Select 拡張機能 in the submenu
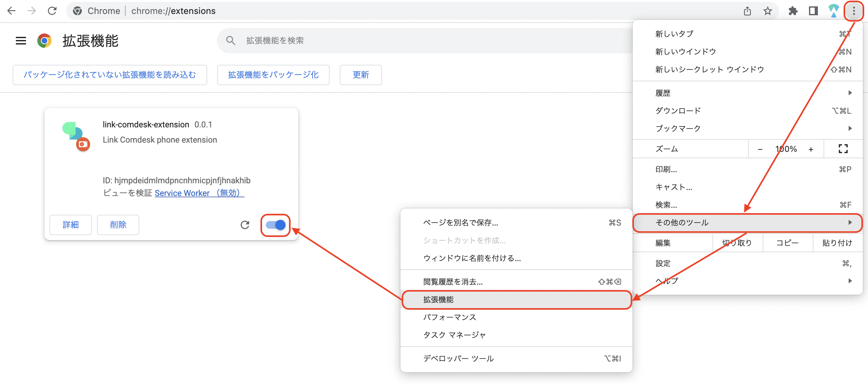This screenshot has height=385, width=868. tap(516, 300)
